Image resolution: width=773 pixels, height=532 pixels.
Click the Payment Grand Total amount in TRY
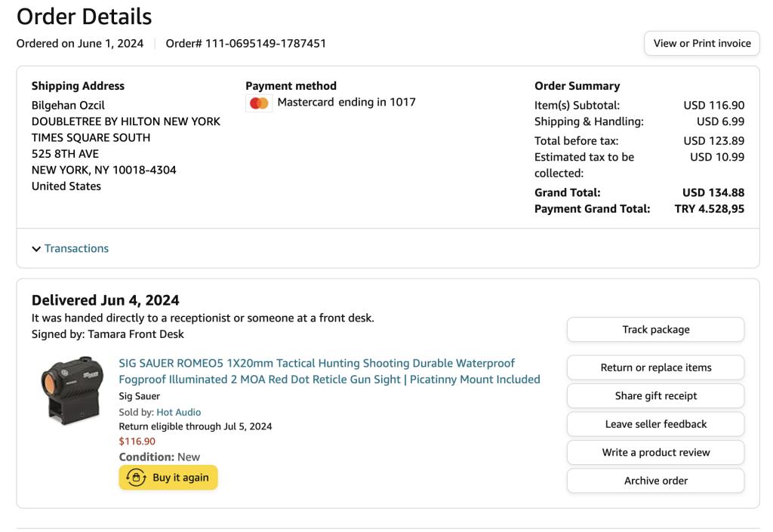coord(709,209)
